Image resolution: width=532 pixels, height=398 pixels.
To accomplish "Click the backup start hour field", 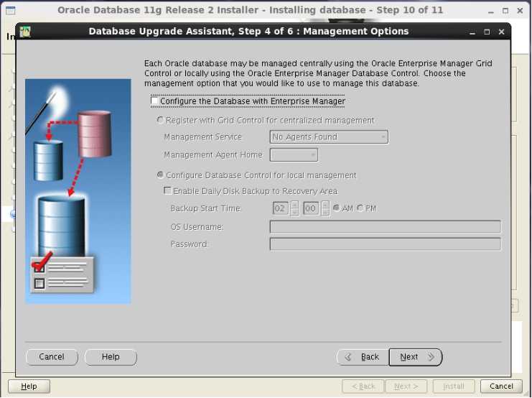I will point(280,208).
